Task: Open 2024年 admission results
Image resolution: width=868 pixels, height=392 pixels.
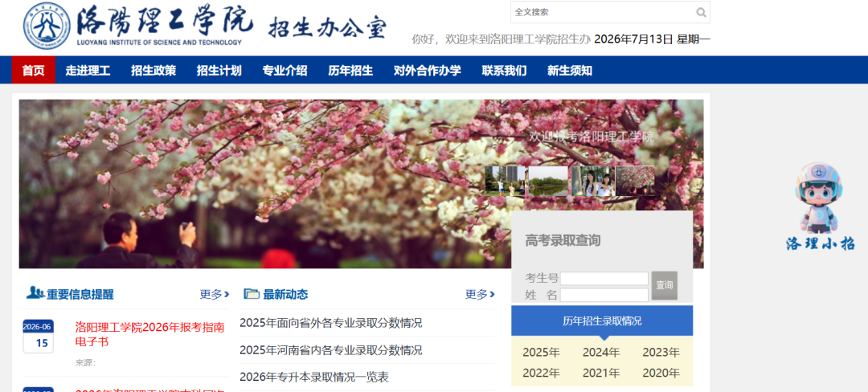Action: click(x=601, y=352)
